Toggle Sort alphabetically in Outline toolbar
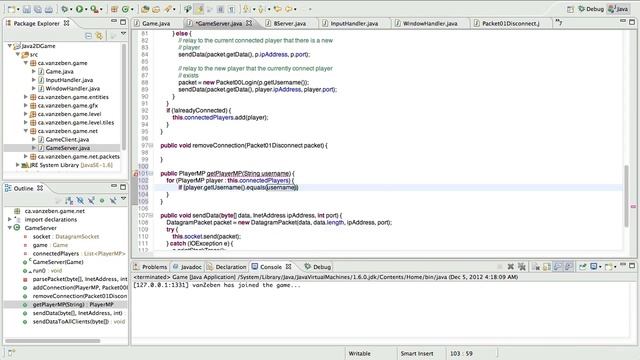This screenshot has width=640, height=360. click(69, 200)
